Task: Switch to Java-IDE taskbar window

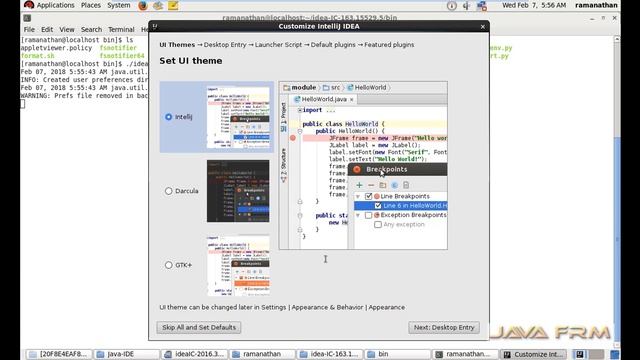Action: click(127, 354)
